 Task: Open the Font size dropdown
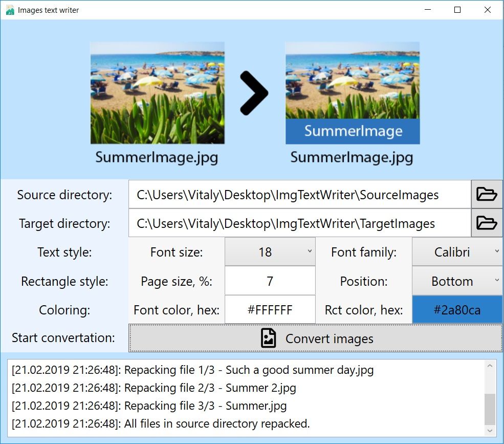[x=270, y=252]
